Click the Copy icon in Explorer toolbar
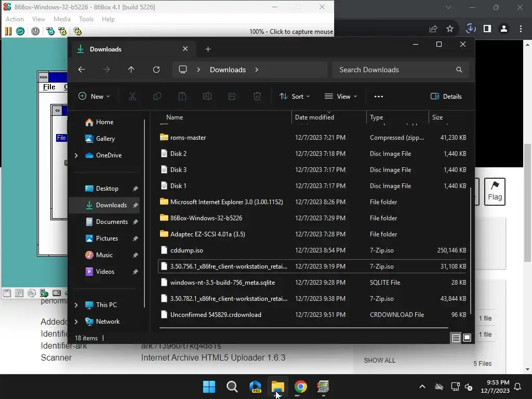Viewport: 532px width, 399px height. (x=157, y=96)
